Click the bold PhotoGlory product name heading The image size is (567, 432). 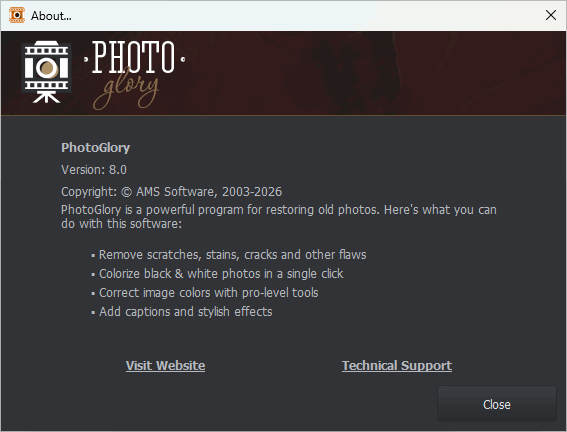point(95,147)
